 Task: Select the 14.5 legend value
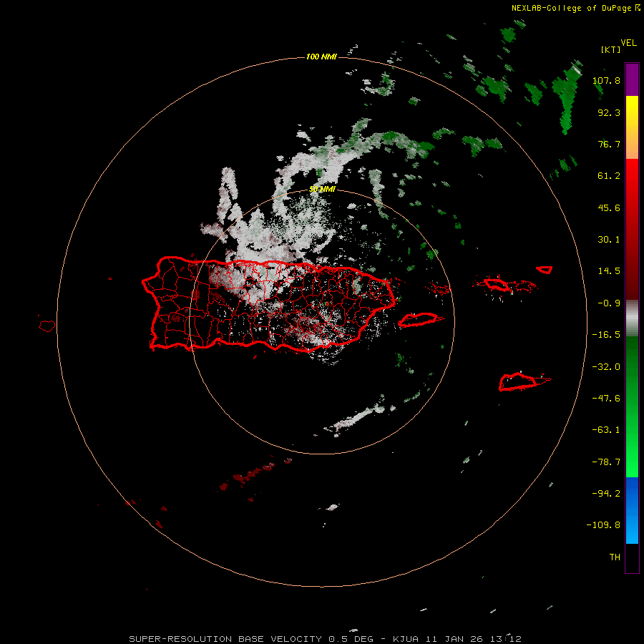click(609, 271)
